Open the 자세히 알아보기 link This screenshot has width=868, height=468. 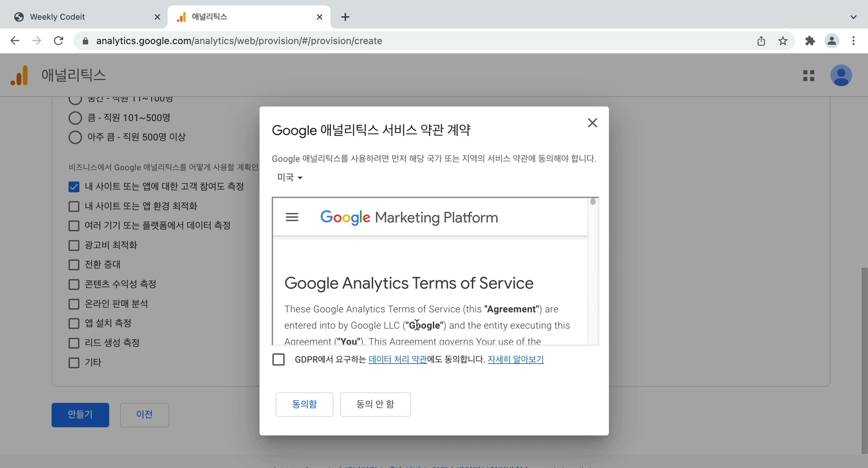[x=516, y=359]
